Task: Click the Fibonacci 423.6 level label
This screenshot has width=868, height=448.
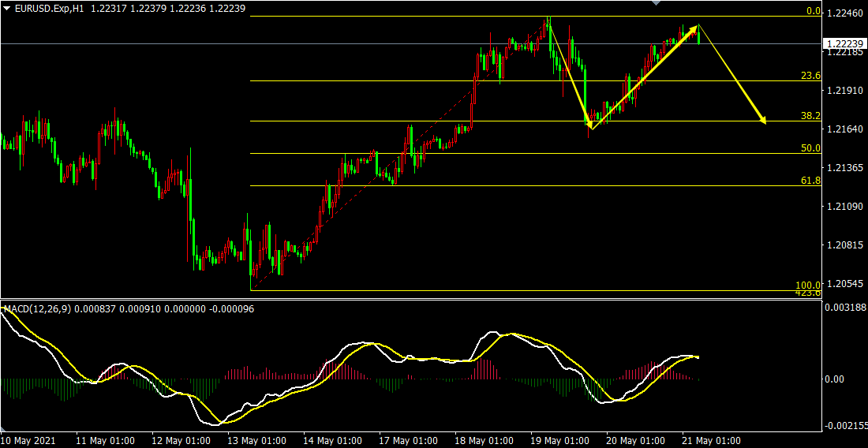Action: 808,293
